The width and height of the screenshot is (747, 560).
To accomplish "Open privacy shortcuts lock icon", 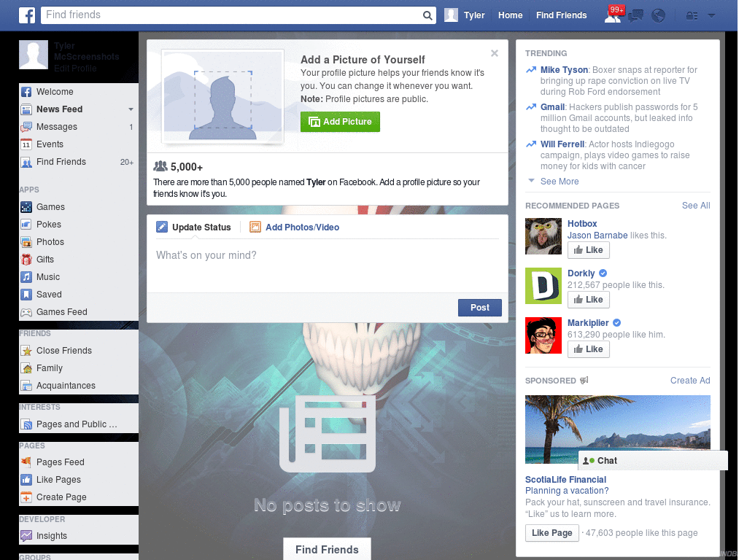I will [x=692, y=16].
